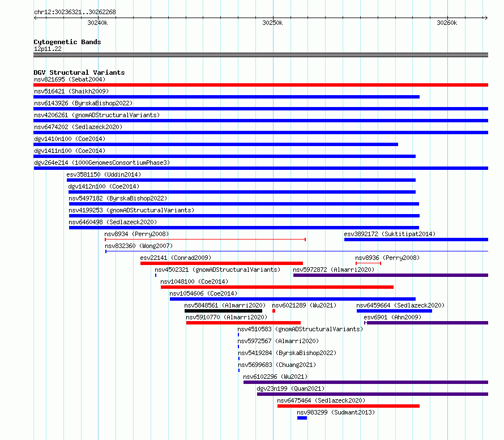Click the nsv821695 (Sebat2004) variant label
The width and height of the screenshot is (504, 440).
point(70,79)
